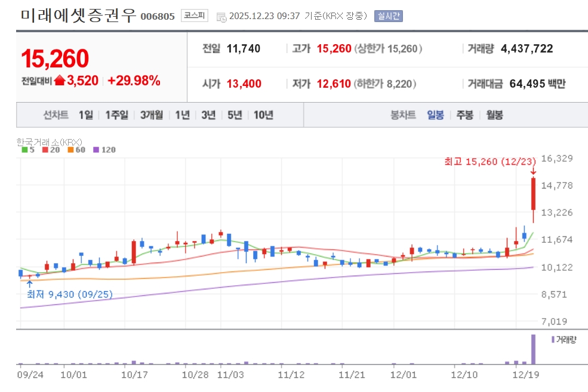Switch to 월봉 monthly candle chart
This screenshot has width=588, height=392.
(495, 115)
